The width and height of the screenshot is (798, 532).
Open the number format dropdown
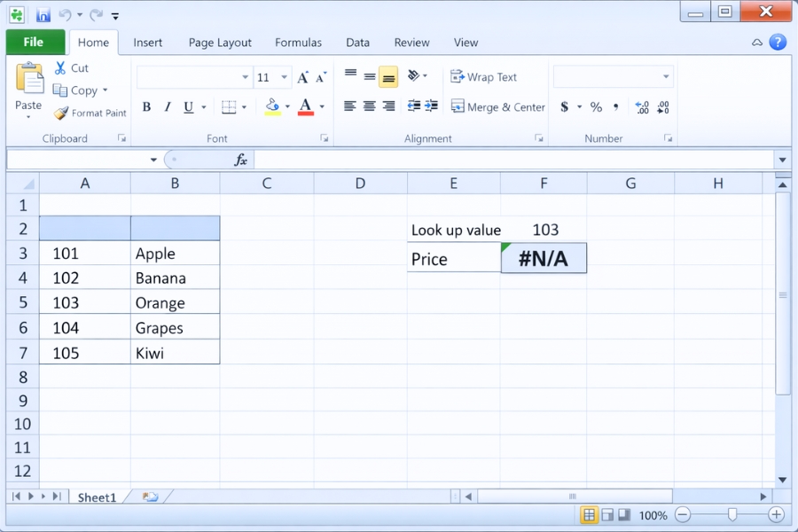tap(666, 77)
